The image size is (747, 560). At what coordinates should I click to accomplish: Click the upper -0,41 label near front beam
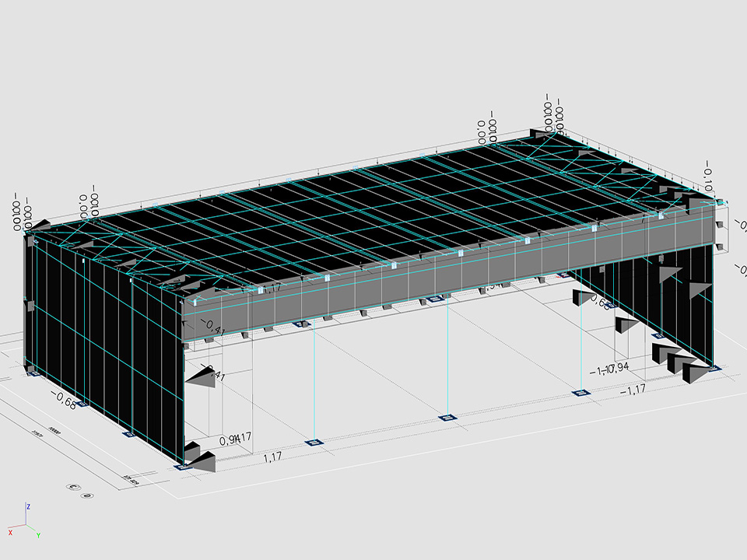tap(212, 326)
